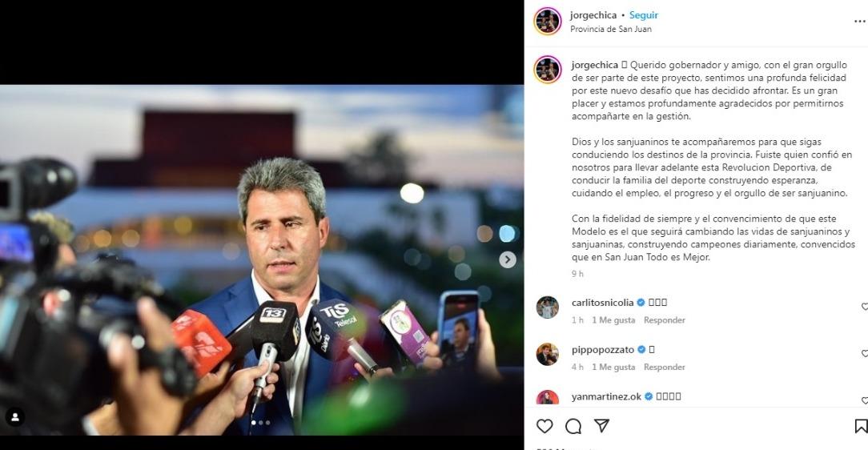Like pippopozzato's comment heart
Screen dimensions: 868x450
[864, 353]
